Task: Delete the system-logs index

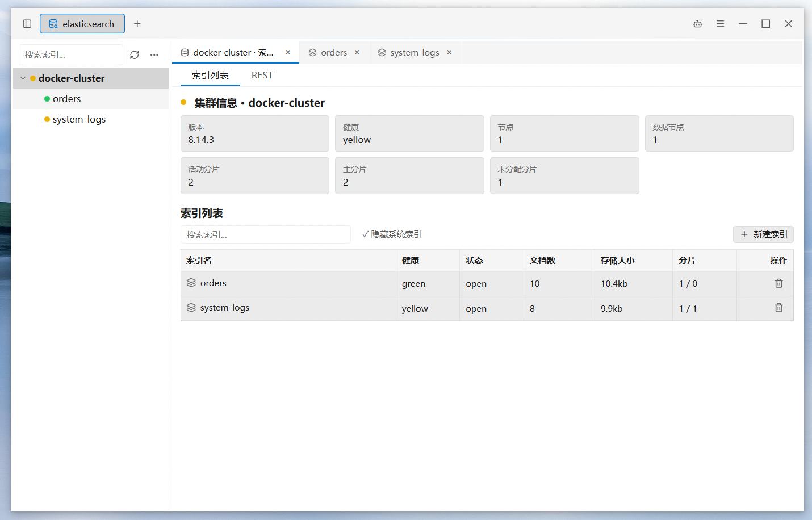Action: [x=779, y=307]
